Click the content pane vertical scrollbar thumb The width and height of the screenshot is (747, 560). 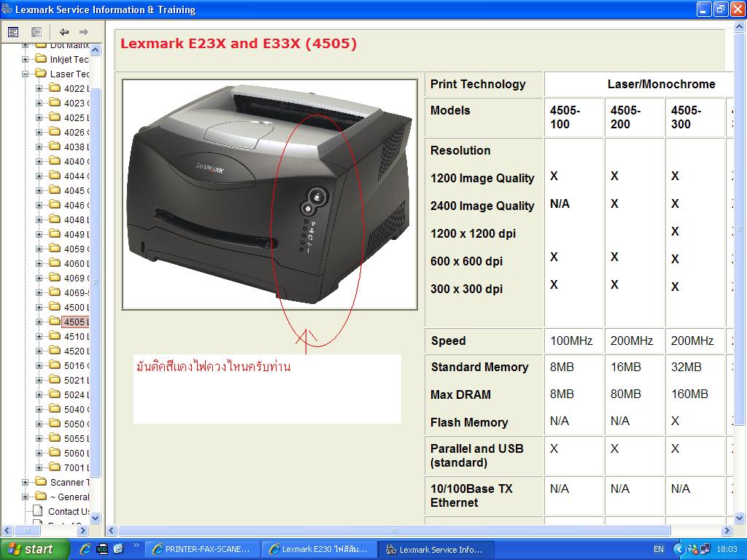[740, 228]
